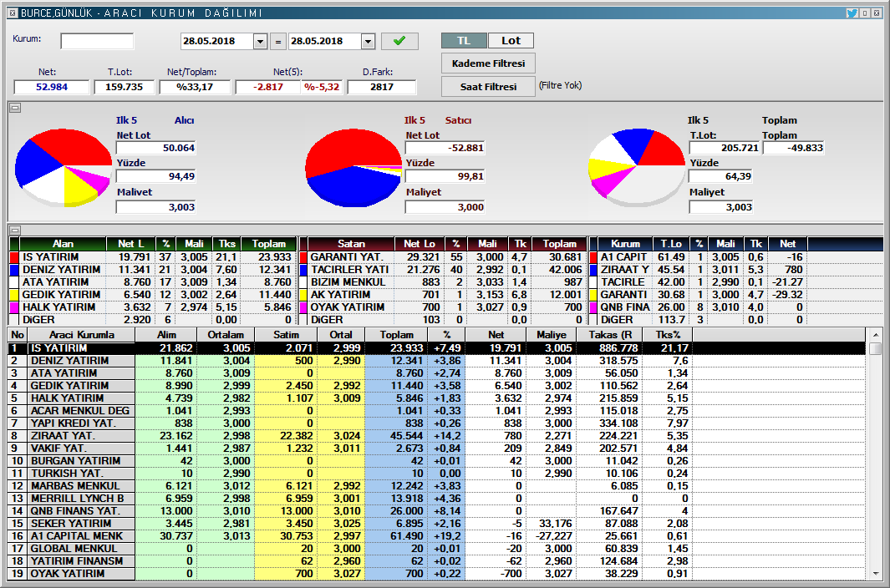Select the QNB FINANS YAT. row

(436, 510)
